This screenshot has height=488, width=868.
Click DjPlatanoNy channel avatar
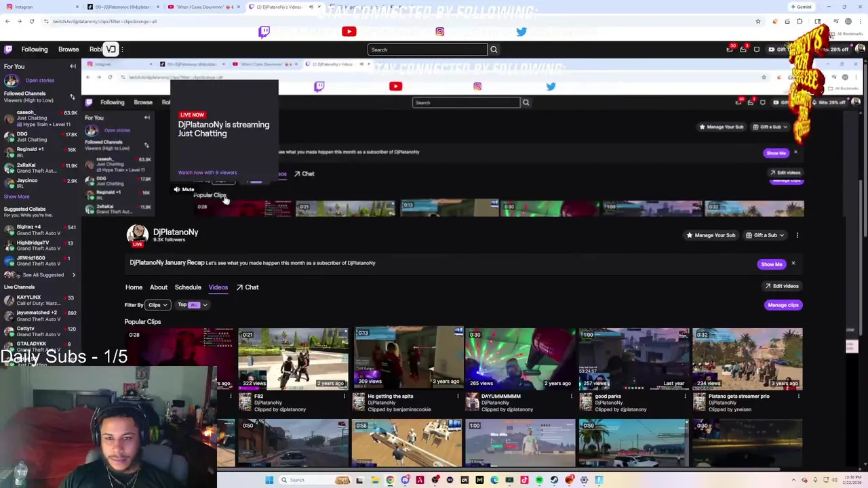(138, 235)
